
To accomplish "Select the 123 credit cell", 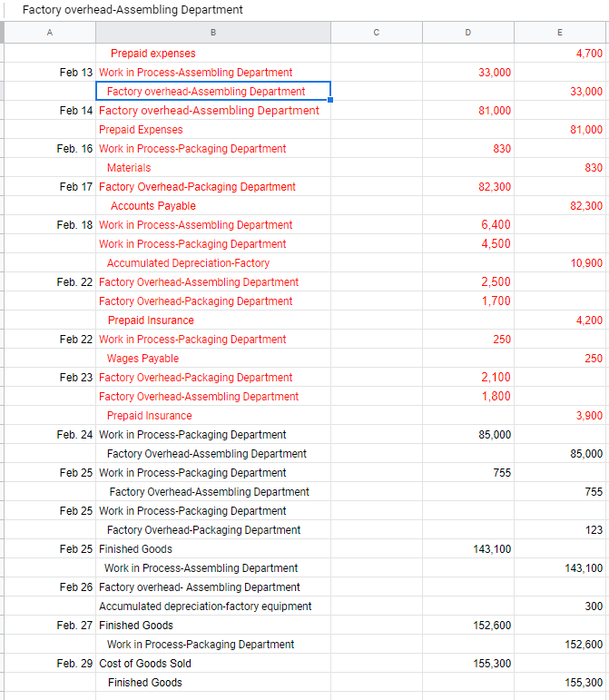I will 560,530.
